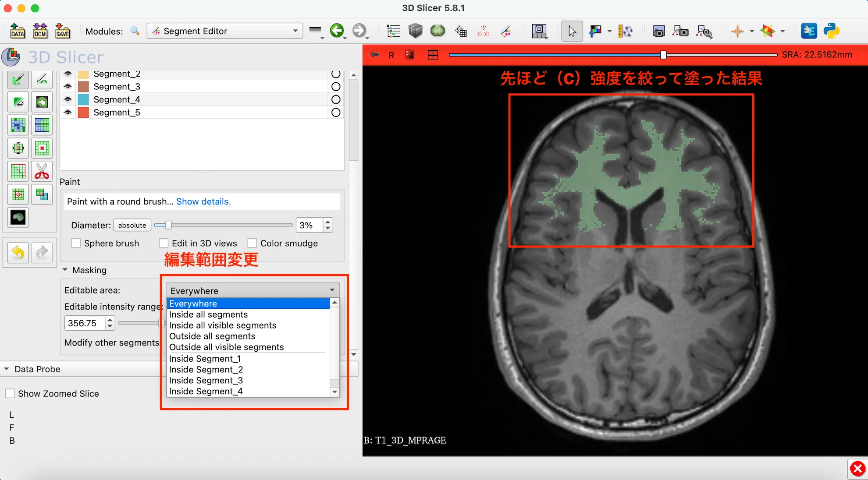Collapse the Data Probe section

click(x=7, y=369)
